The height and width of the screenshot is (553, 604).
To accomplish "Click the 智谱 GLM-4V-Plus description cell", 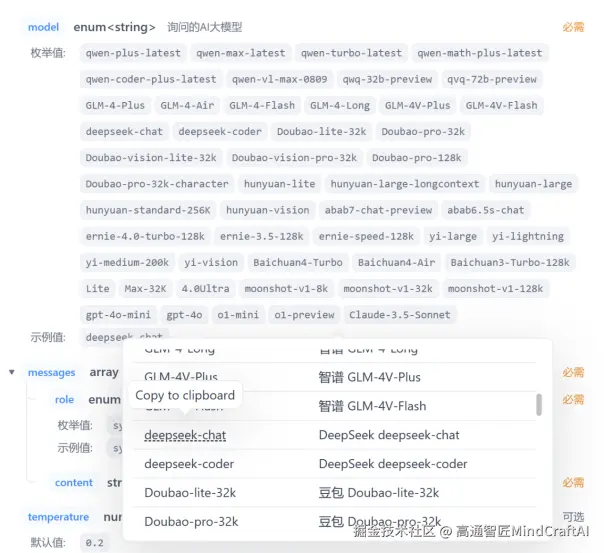I will coord(369,377).
